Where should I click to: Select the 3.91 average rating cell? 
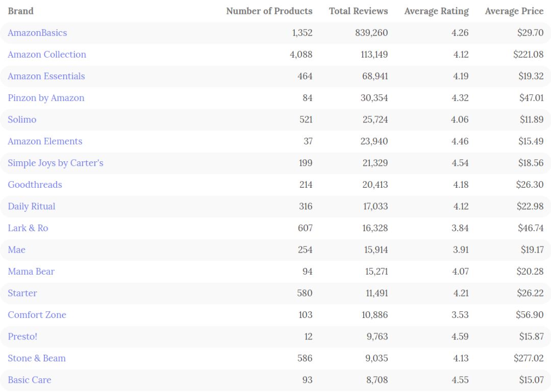pyautogui.click(x=461, y=250)
